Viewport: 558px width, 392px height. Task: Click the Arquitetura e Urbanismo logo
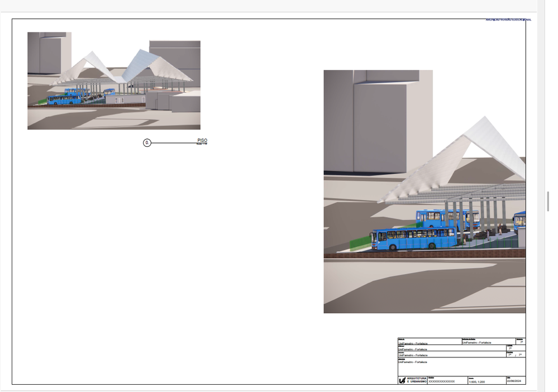(412, 380)
